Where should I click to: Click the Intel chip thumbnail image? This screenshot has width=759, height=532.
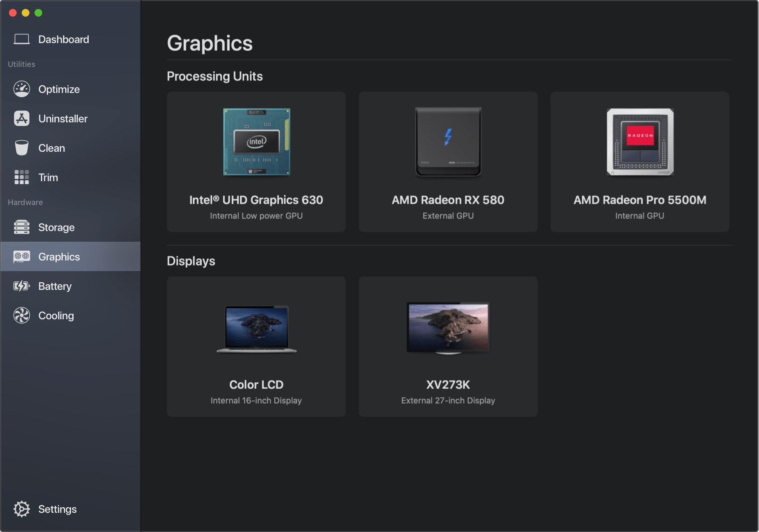coord(257,142)
